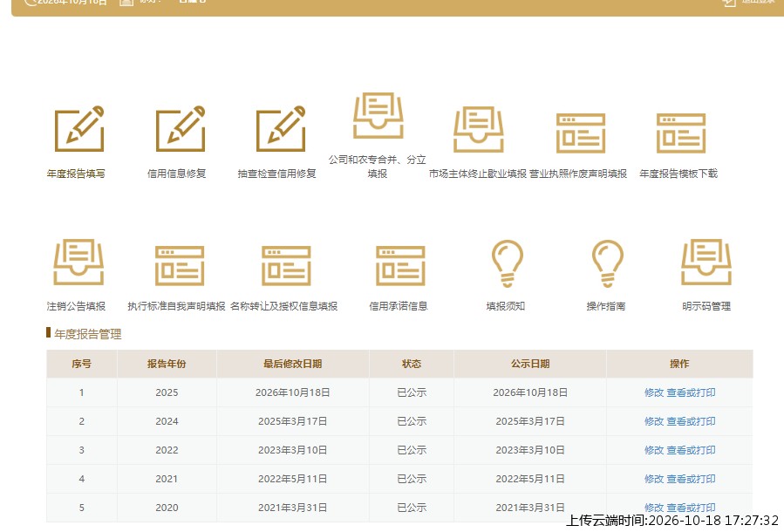Viewport: 784px width, 532px height.
Task: Select 名称转让及授权信息填报 icon
Action: pos(286,265)
